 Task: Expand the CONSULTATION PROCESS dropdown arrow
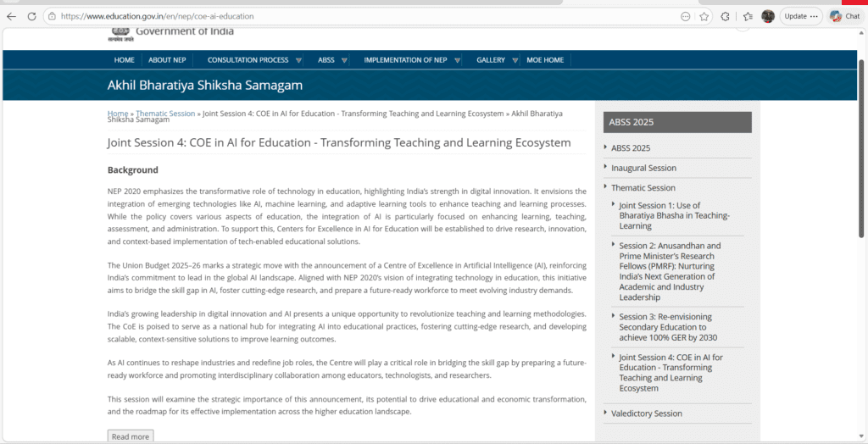[299, 60]
